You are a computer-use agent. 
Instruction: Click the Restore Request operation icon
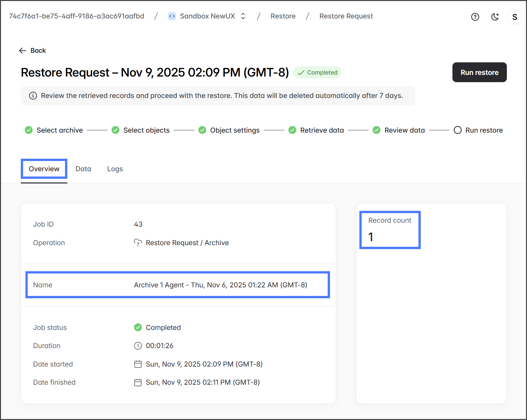(138, 242)
